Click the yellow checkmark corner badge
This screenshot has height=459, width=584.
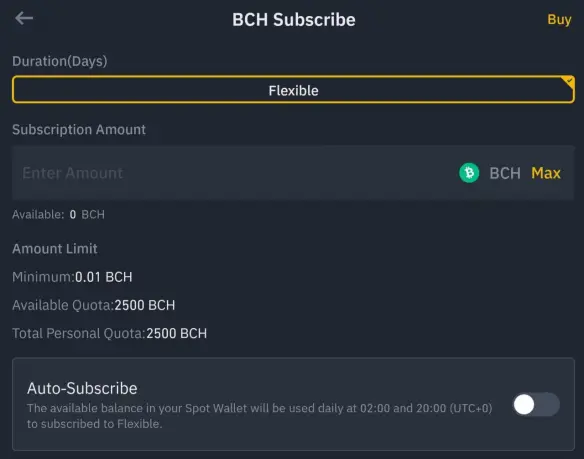click(x=568, y=82)
